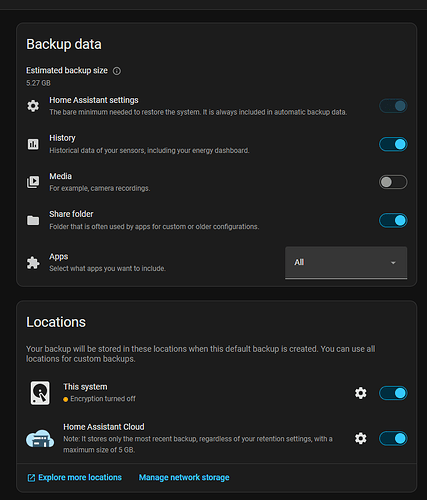
Task: Turn off the Share folder toggle
Action: click(393, 220)
